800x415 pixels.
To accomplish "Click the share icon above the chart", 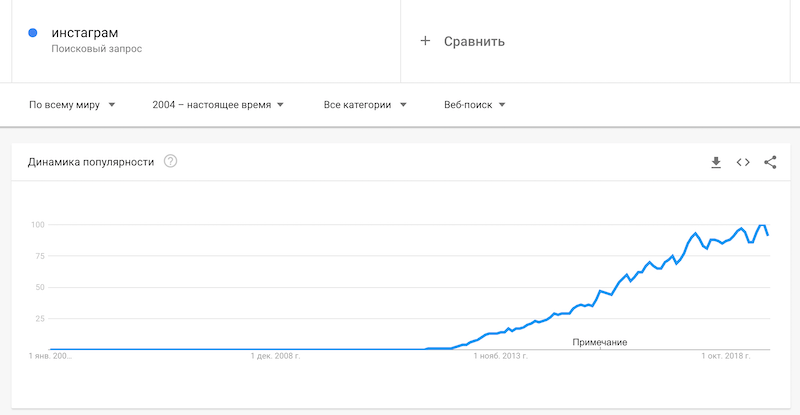I will [x=770, y=162].
